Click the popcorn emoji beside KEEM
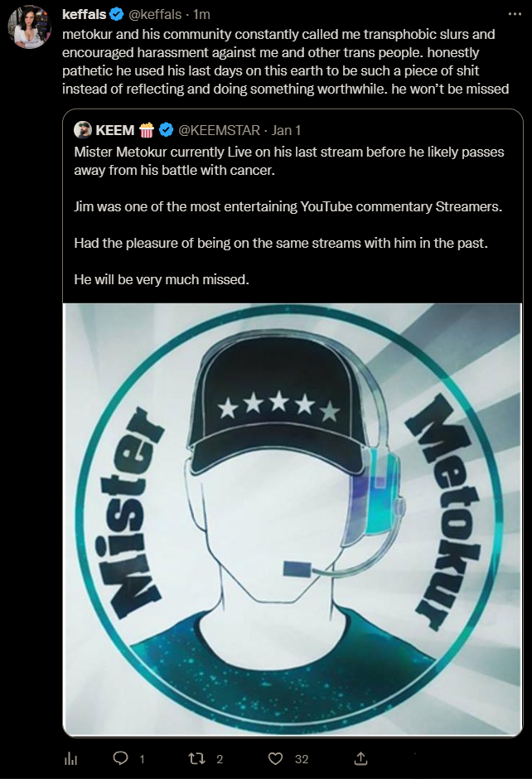This screenshot has height=779, width=532. pyautogui.click(x=147, y=129)
